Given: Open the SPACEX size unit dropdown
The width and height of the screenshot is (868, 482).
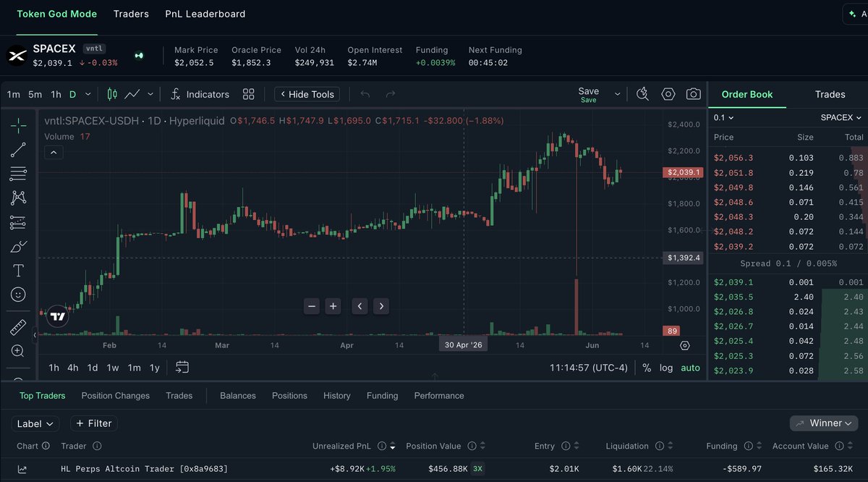Looking at the screenshot, I should click(x=841, y=117).
